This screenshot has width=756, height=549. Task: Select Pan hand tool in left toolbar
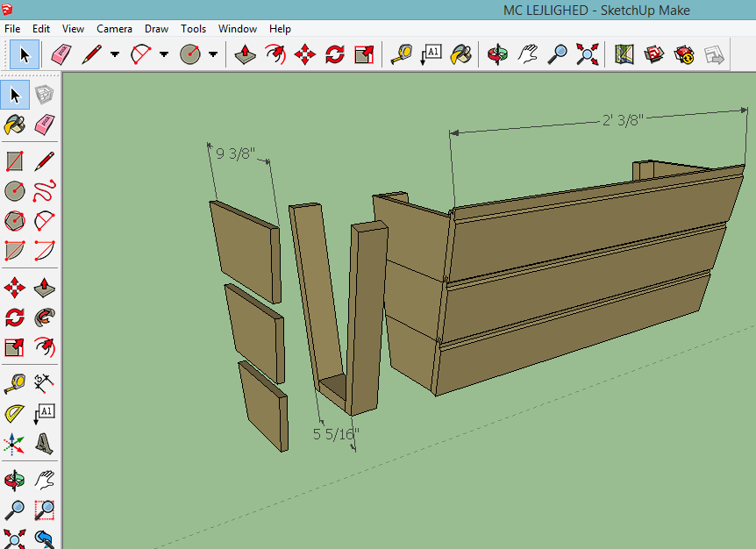click(x=44, y=480)
